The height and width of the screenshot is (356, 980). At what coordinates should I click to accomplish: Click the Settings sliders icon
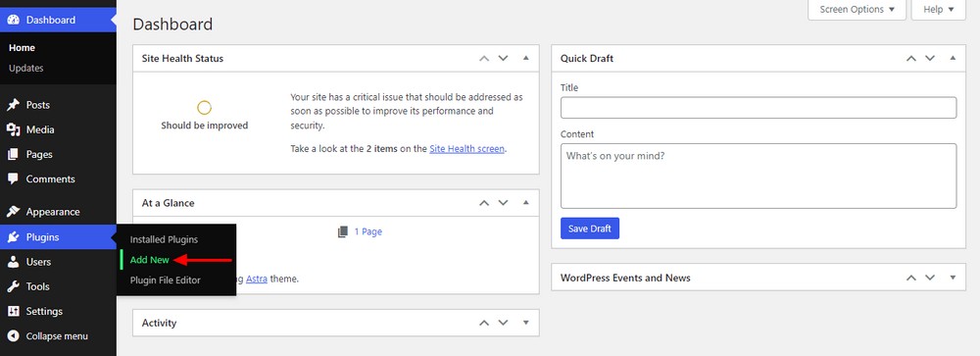[13, 311]
